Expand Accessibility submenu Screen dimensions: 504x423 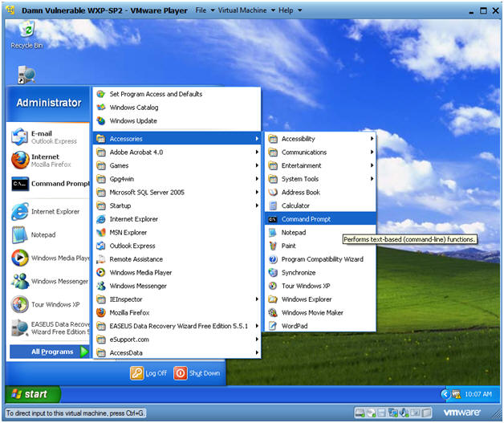pyautogui.click(x=320, y=139)
